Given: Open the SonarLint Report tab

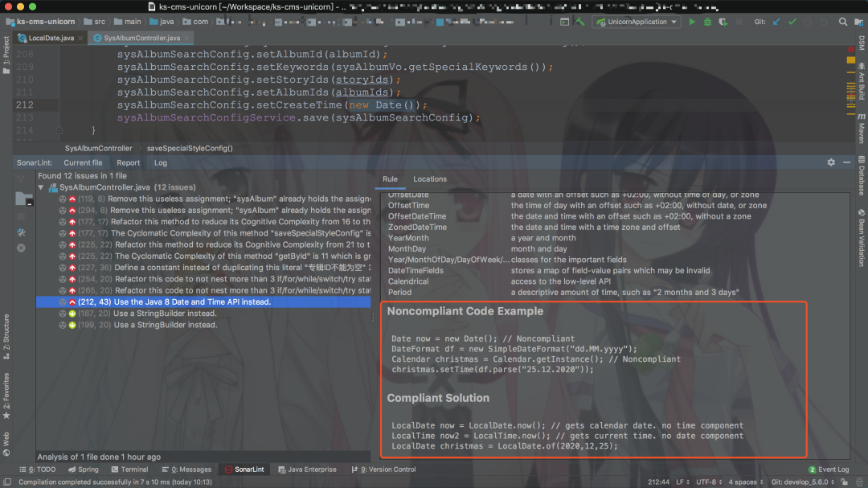Looking at the screenshot, I should point(128,163).
